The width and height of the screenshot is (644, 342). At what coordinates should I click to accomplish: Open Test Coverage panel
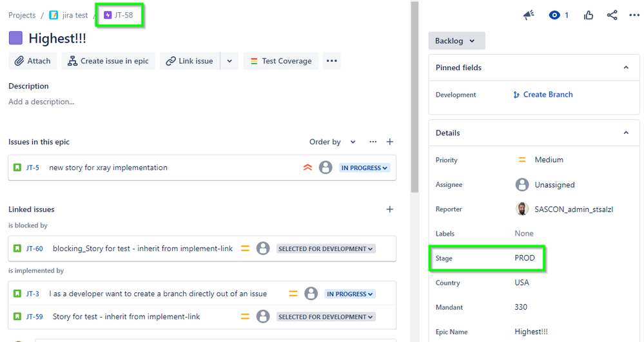pos(280,61)
